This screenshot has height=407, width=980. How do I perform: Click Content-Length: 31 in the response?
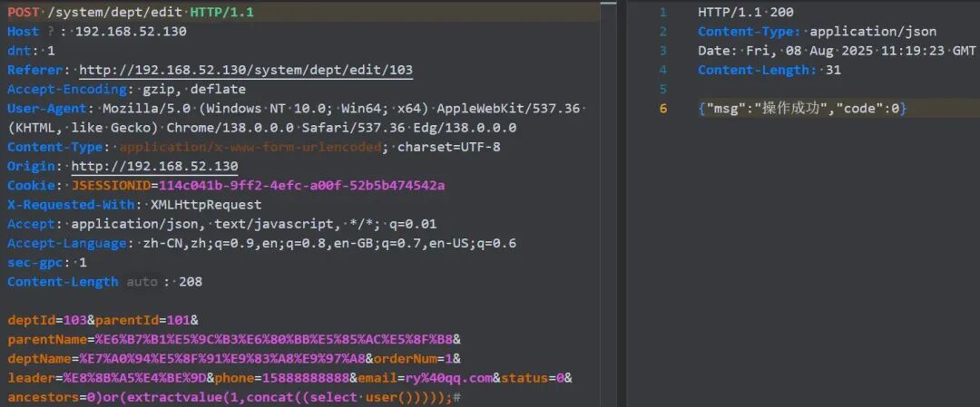(x=769, y=70)
